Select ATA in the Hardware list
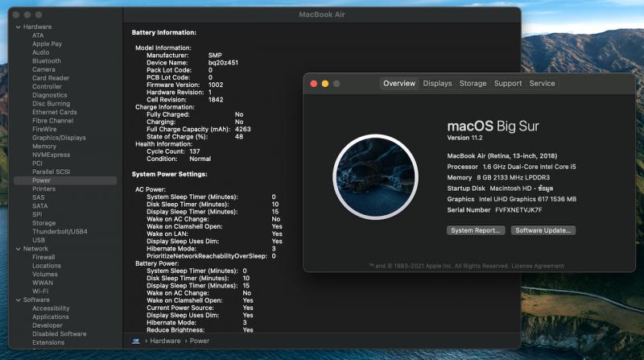 tap(38, 35)
